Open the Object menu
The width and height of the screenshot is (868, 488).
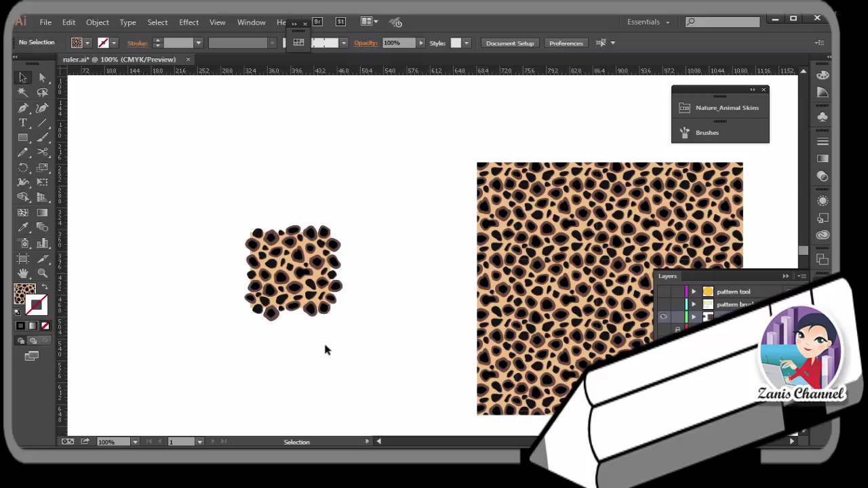click(x=97, y=22)
